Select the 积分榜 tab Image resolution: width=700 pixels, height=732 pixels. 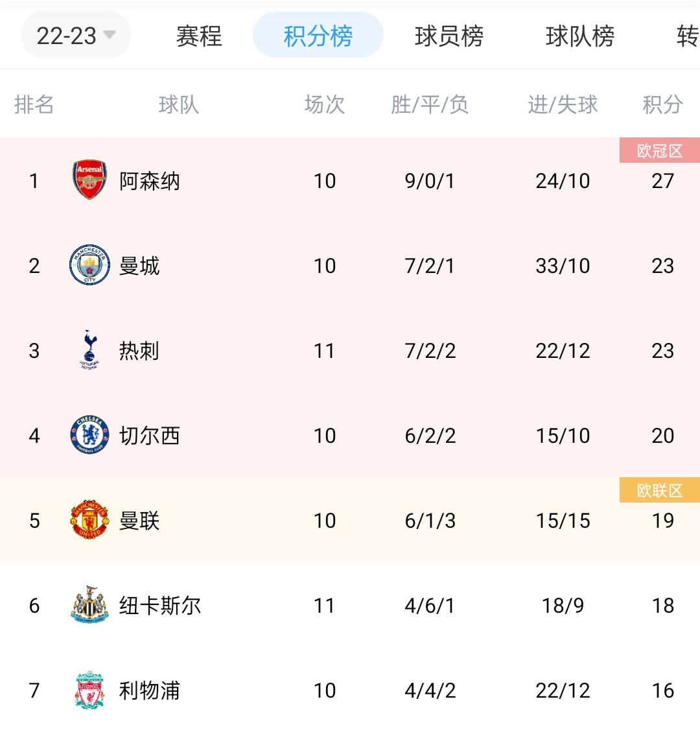click(317, 37)
